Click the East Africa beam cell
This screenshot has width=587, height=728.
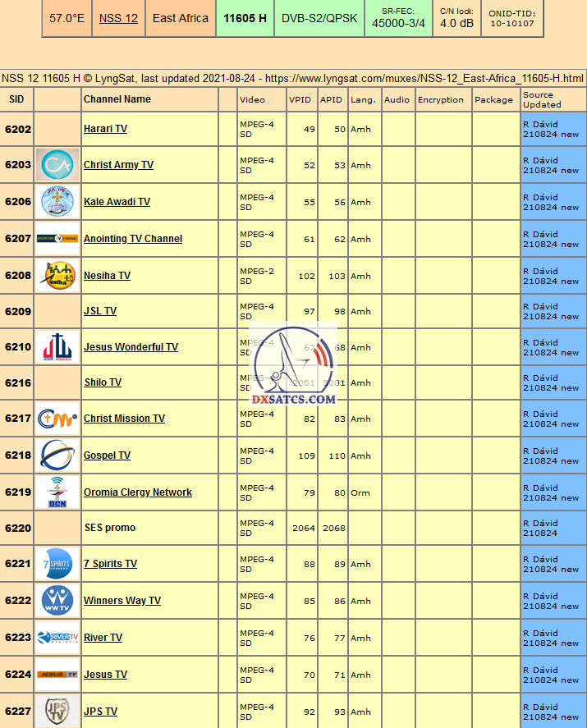(x=181, y=18)
